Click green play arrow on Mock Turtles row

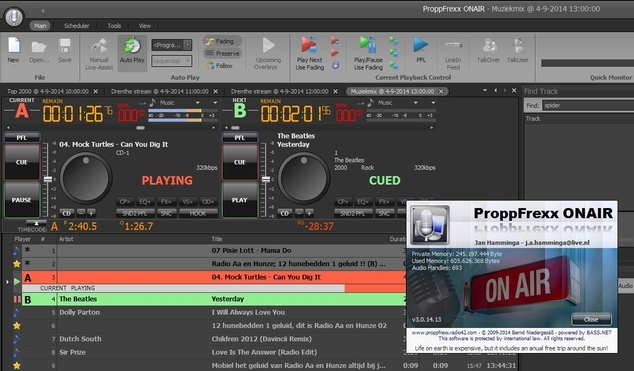17,281
